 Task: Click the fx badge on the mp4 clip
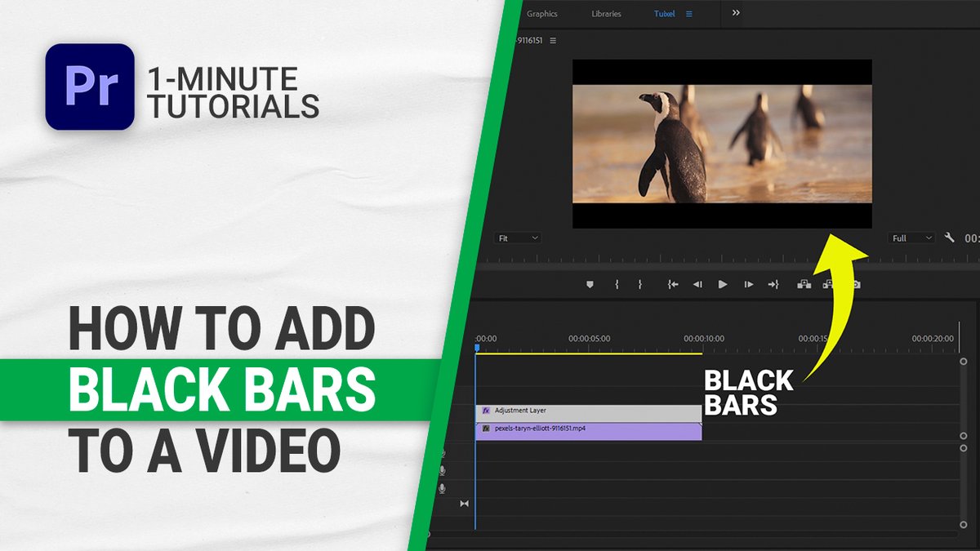tap(485, 428)
